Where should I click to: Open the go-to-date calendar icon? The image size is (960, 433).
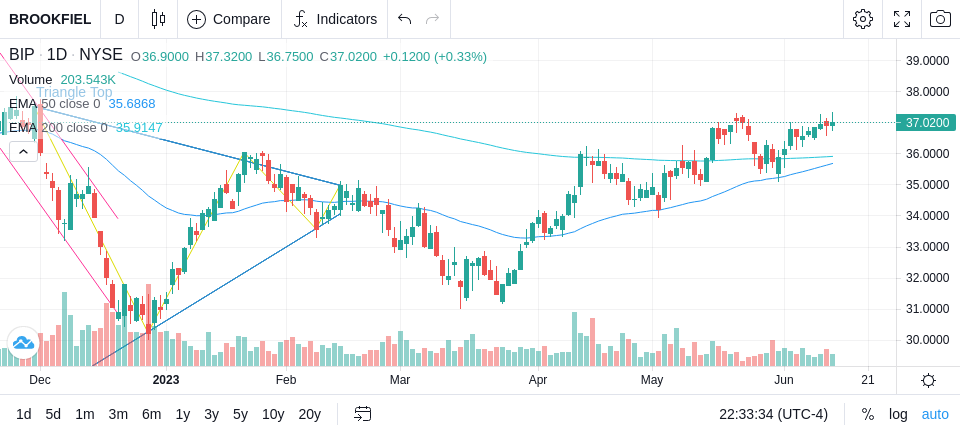tap(362, 414)
